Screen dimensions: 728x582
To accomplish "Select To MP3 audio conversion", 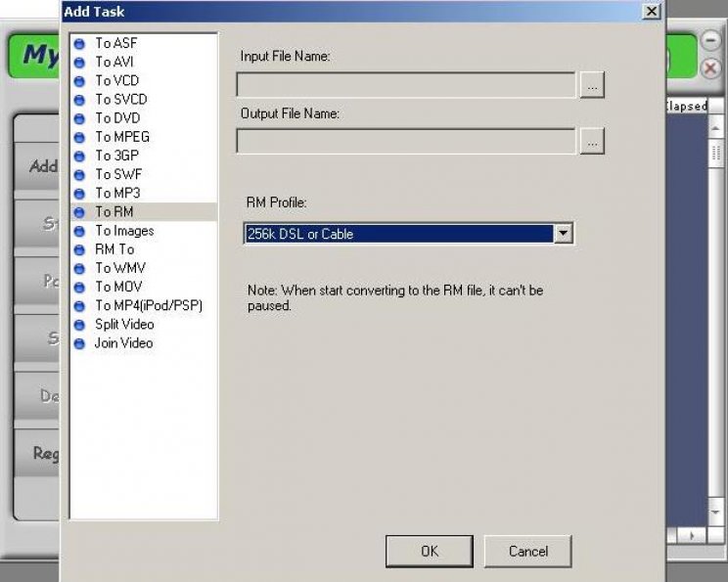I will (117, 193).
